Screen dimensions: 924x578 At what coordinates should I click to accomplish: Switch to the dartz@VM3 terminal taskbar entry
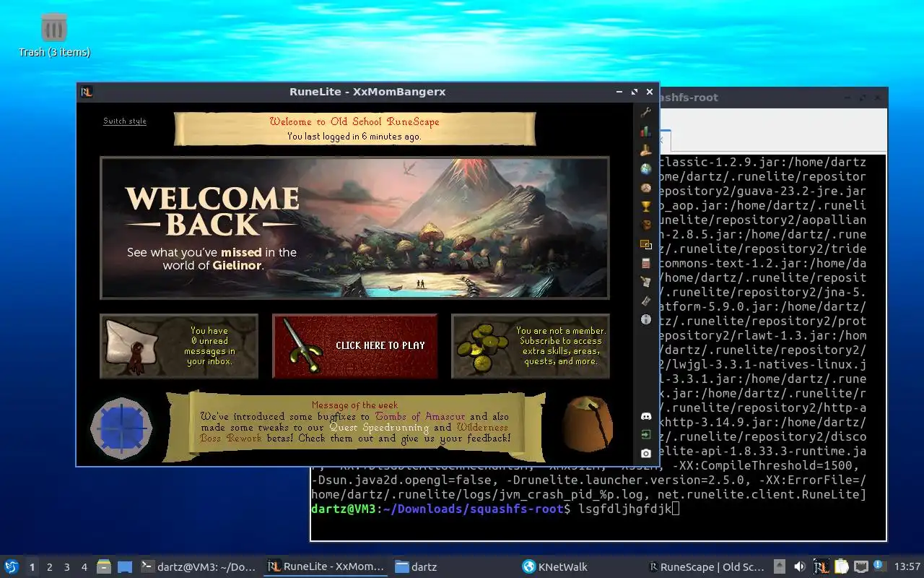[x=199, y=567]
